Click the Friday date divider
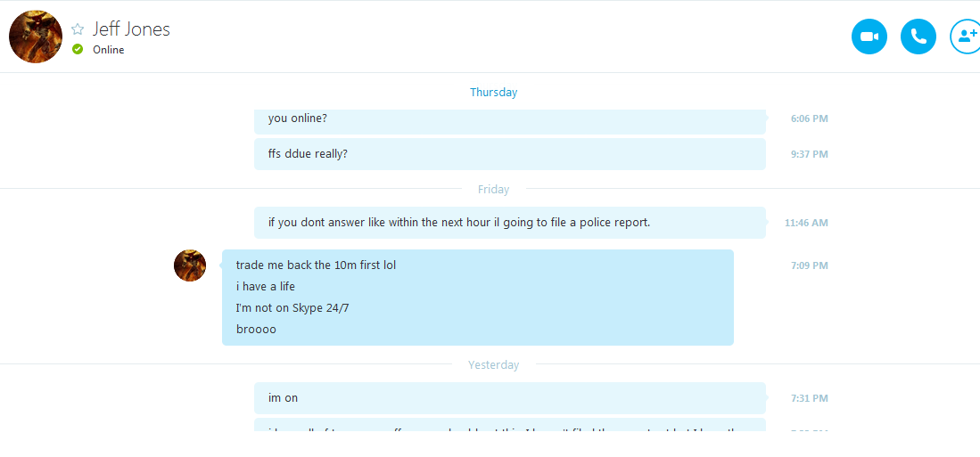 click(494, 189)
